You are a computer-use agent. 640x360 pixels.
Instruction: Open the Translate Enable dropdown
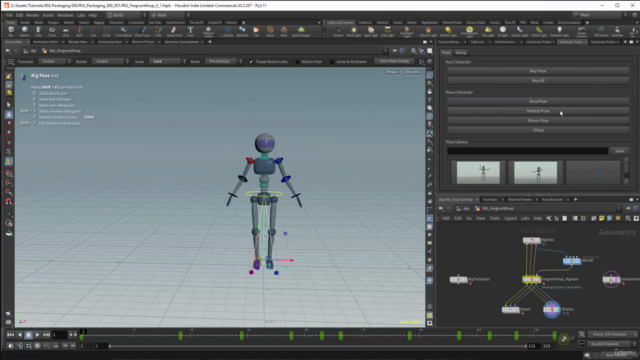55,61
